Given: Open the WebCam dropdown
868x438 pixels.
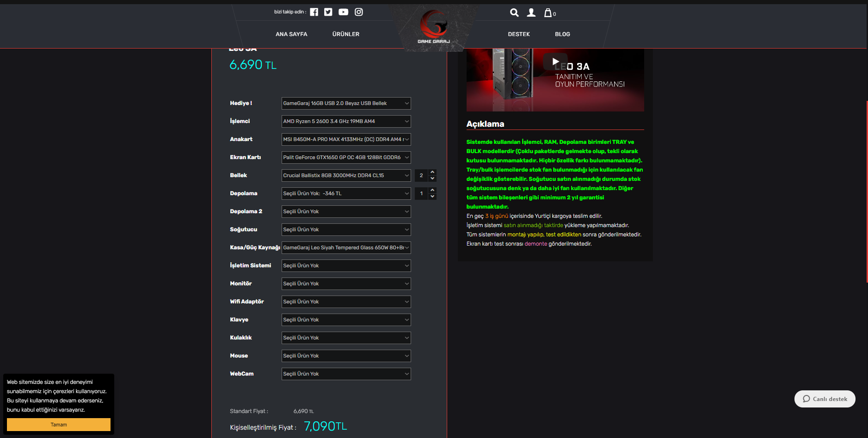Looking at the screenshot, I should (346, 374).
